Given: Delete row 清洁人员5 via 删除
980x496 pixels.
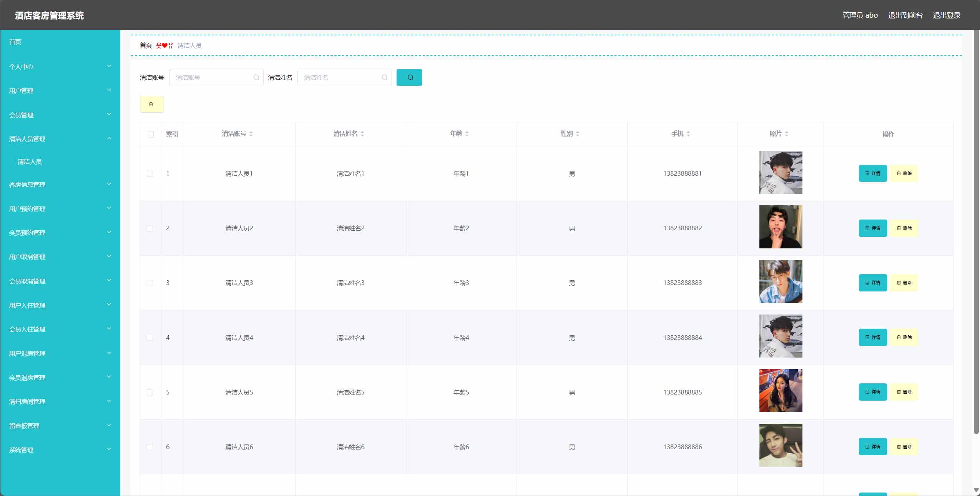Looking at the screenshot, I should click(x=904, y=392).
